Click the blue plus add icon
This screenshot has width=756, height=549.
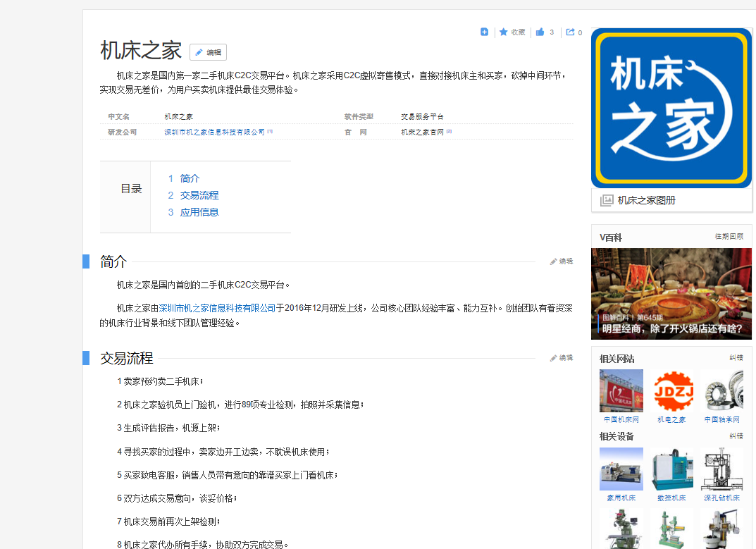pos(484,32)
